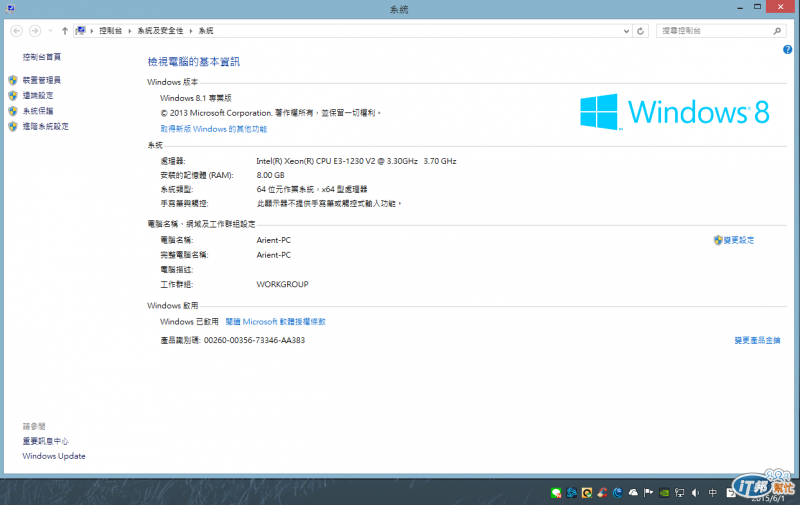Select 控制台 in the breadcrumb path

(x=111, y=31)
